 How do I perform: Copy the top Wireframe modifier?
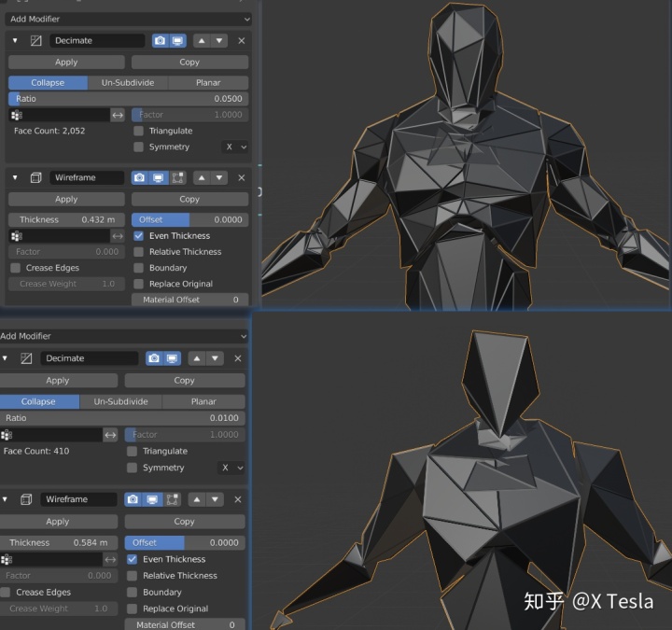pos(189,200)
